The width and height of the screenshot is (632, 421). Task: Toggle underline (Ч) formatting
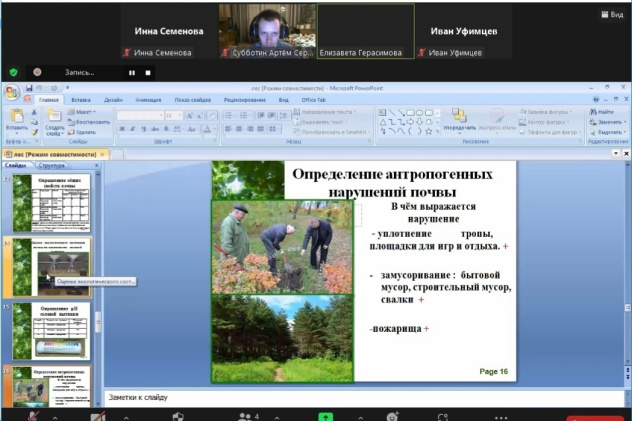(143, 129)
